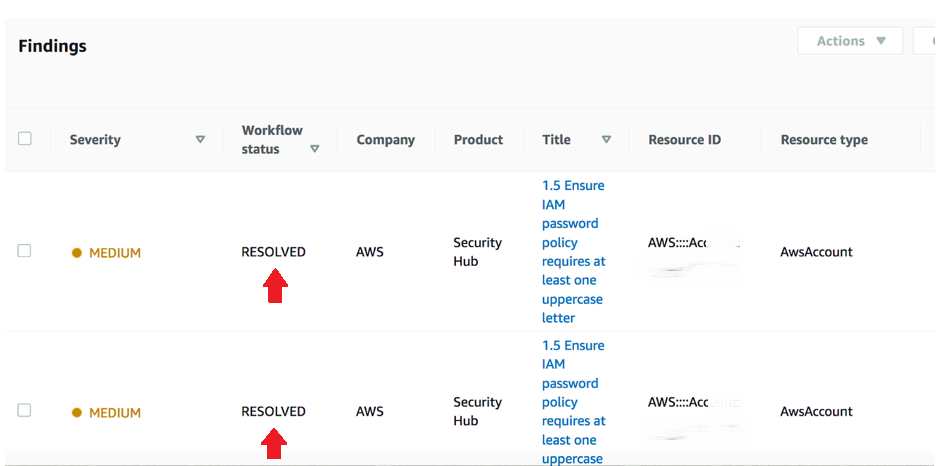Click AWS company cell in second row
Screen dimensions: 939x466
[369, 411]
